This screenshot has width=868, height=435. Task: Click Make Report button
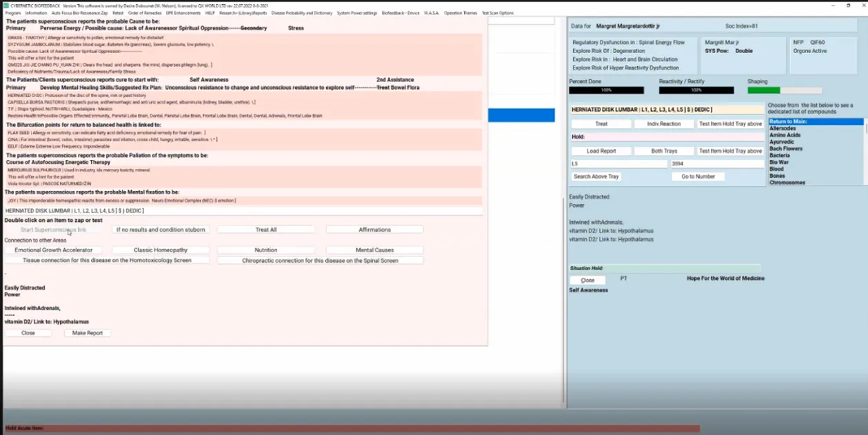[x=88, y=333]
